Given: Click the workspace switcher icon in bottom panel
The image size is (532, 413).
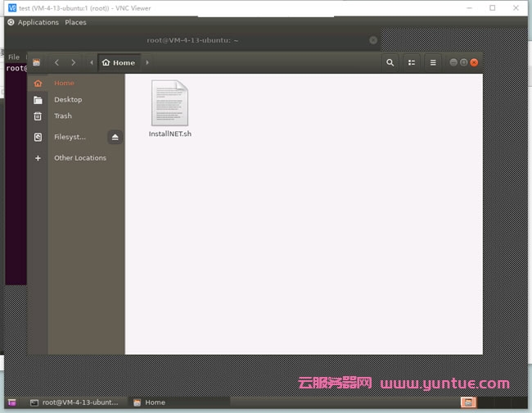Looking at the screenshot, I should pos(467,402).
